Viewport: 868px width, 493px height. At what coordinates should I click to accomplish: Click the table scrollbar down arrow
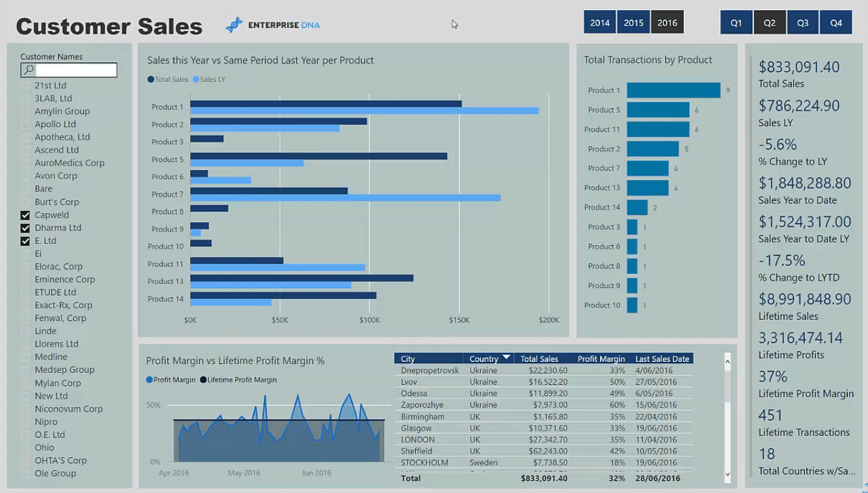pos(727,474)
